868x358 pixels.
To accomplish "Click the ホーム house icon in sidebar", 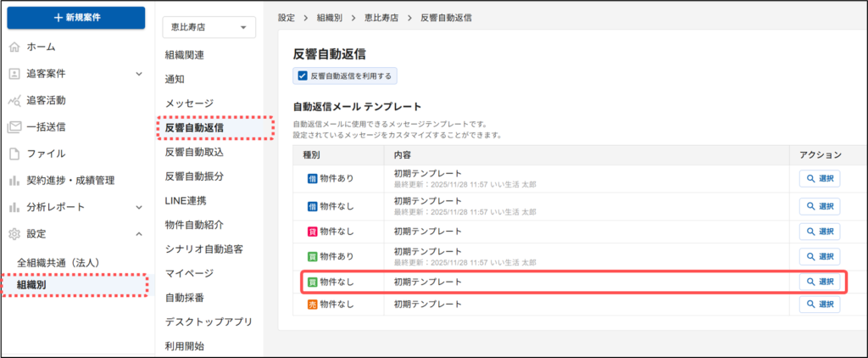I will click(14, 47).
